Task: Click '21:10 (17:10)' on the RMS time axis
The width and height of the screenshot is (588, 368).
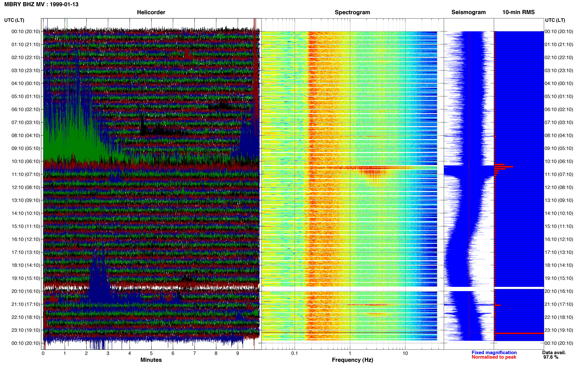Action: click(x=559, y=304)
